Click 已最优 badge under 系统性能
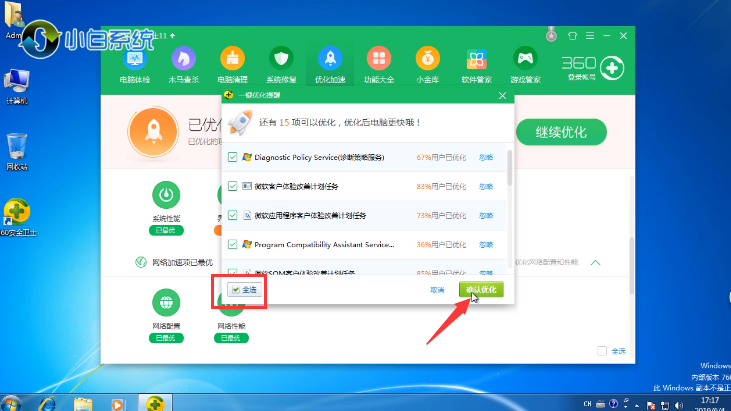This screenshot has height=411, width=731. coord(166,230)
